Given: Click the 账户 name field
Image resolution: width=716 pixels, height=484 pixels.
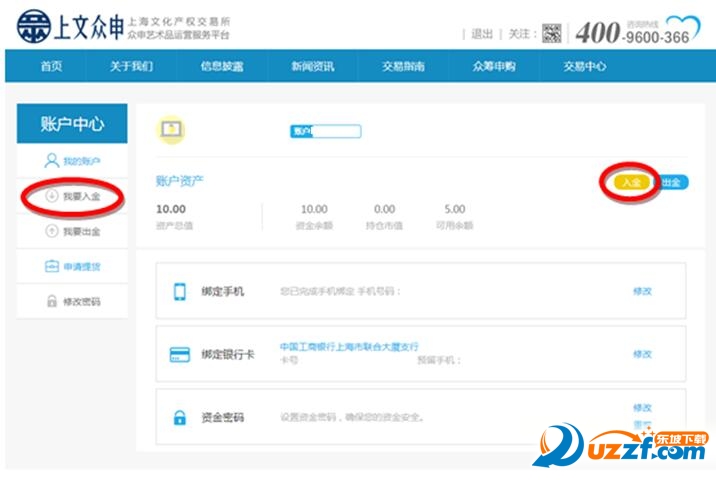Looking at the screenshot, I should (x=326, y=132).
